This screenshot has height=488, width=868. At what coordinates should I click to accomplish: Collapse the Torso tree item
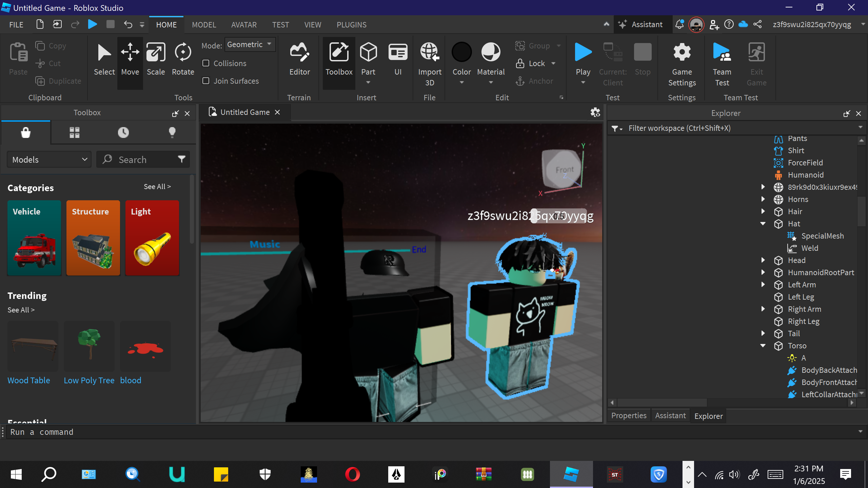pyautogui.click(x=763, y=346)
